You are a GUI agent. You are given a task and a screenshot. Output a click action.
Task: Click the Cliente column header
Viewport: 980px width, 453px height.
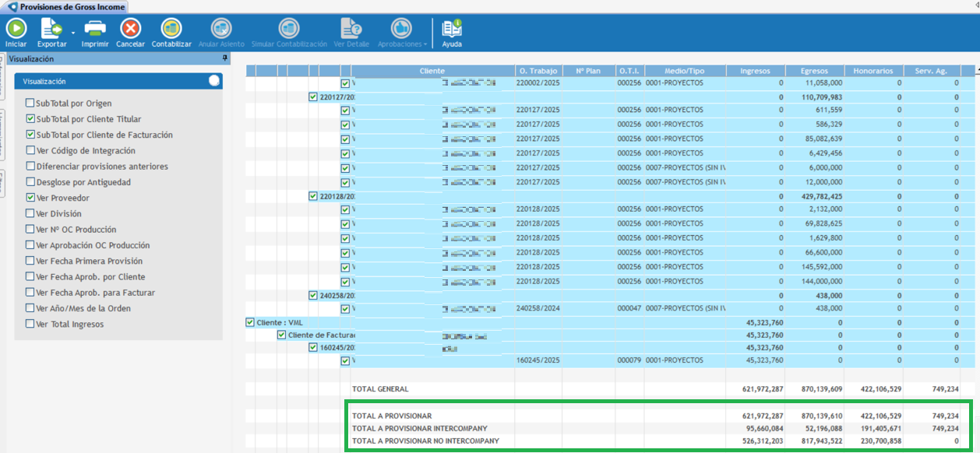point(432,71)
